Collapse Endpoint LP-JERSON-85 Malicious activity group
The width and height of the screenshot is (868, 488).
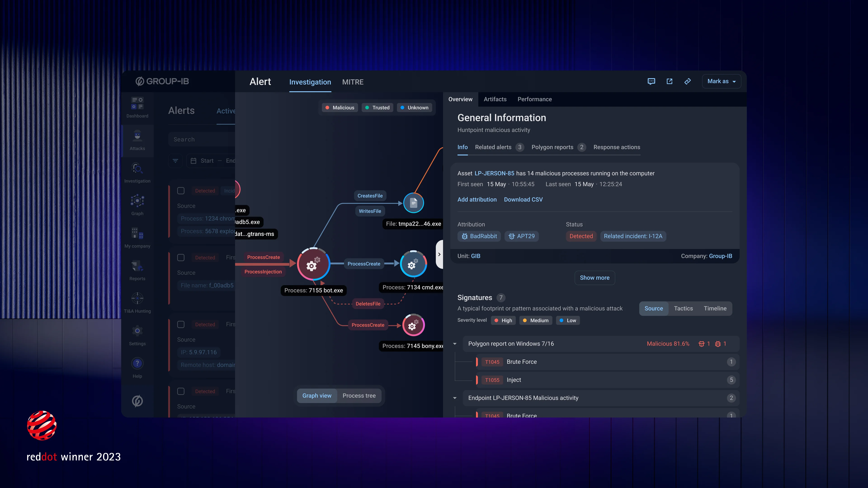(455, 398)
